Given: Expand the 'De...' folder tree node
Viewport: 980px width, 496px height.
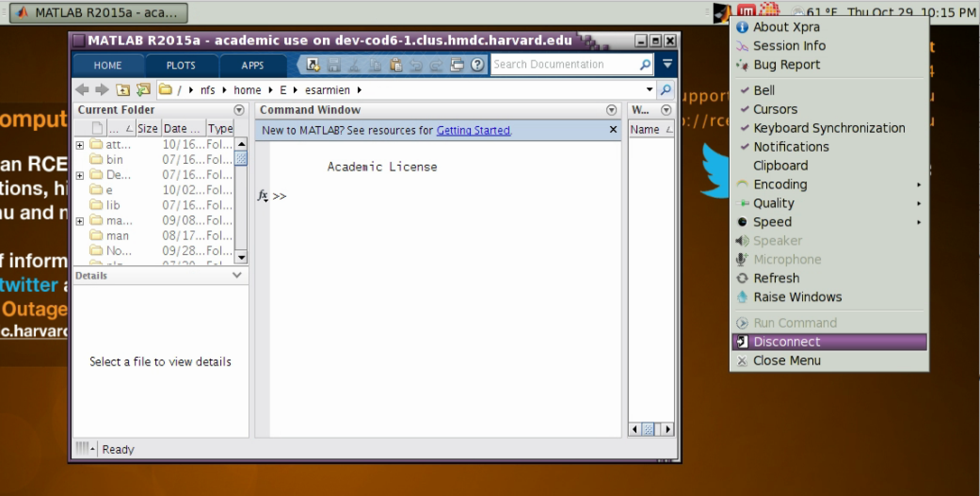Looking at the screenshot, I should click(80, 176).
